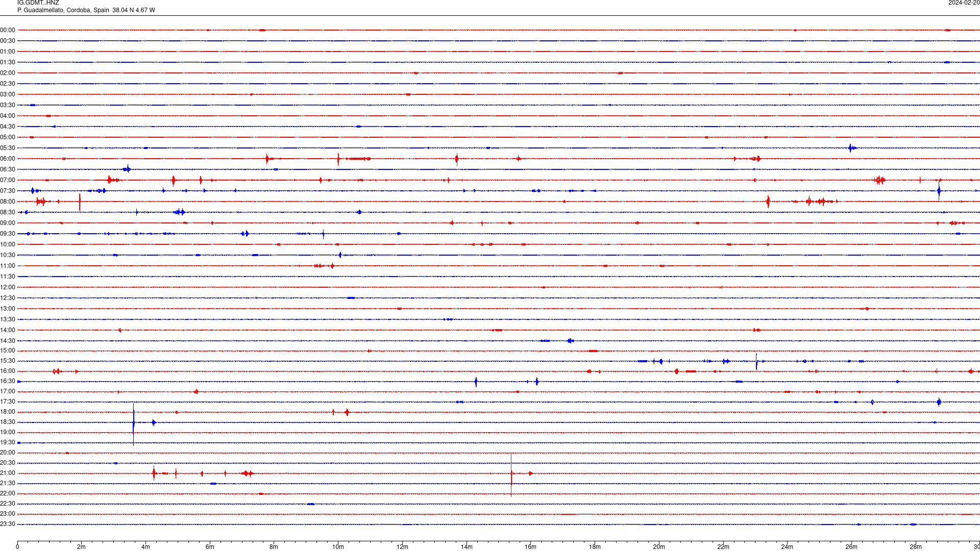Image resolution: width=980 pixels, height=551 pixels.
Task: Click the 09:30 trace time label
Action: point(8,234)
